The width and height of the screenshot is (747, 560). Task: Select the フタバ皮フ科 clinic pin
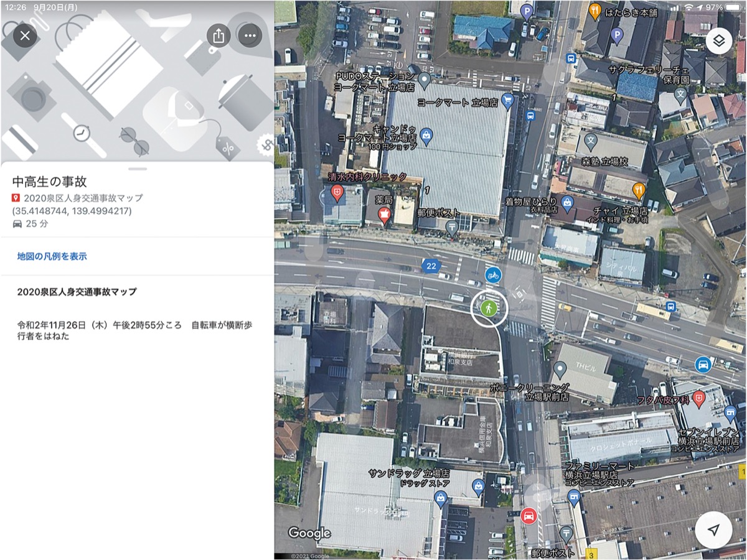click(x=698, y=398)
